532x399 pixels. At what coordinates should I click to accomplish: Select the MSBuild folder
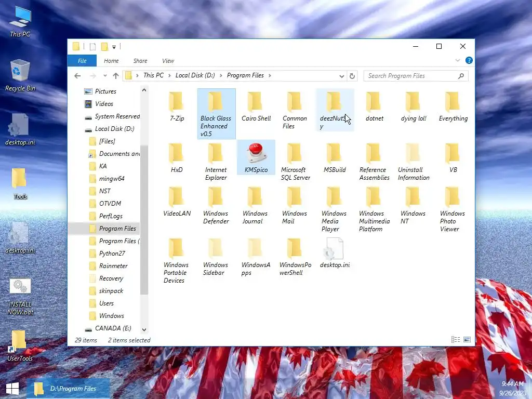coord(335,158)
